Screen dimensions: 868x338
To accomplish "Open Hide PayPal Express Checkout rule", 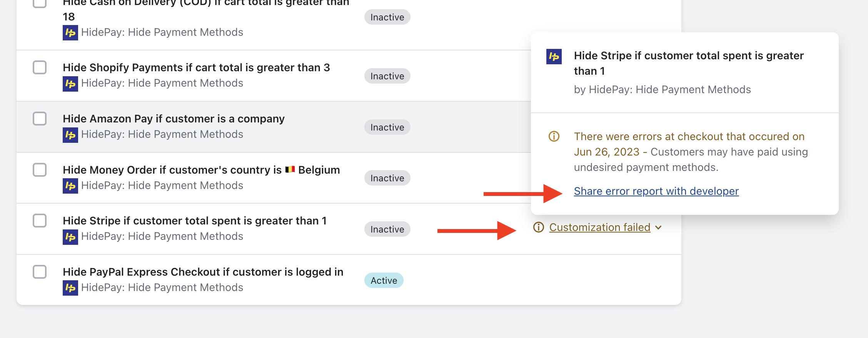I will pyautogui.click(x=203, y=272).
